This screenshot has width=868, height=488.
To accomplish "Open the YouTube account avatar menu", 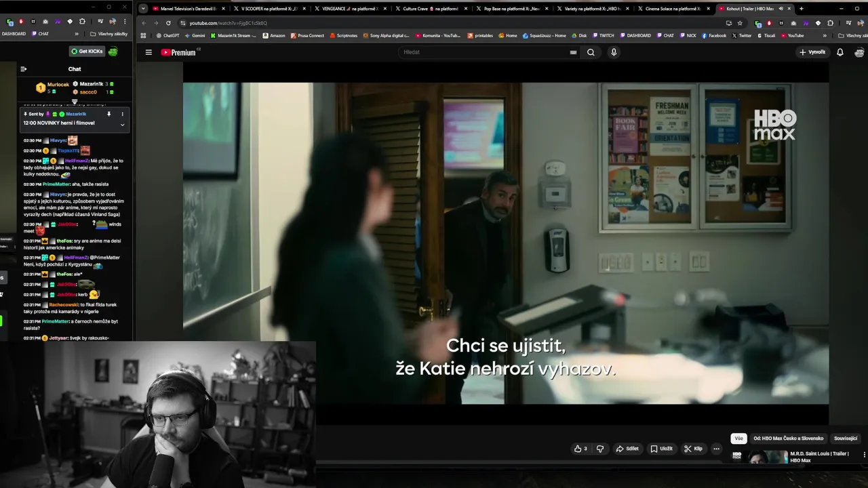I will 859,52.
